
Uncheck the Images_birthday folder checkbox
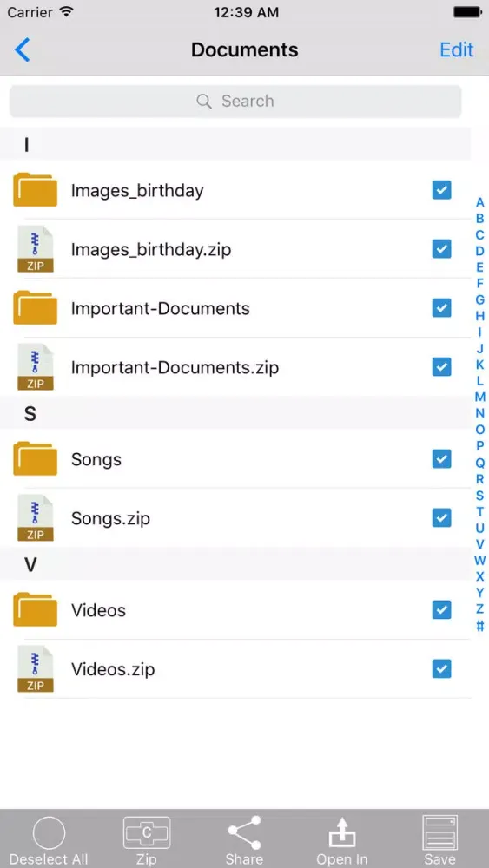(x=441, y=190)
